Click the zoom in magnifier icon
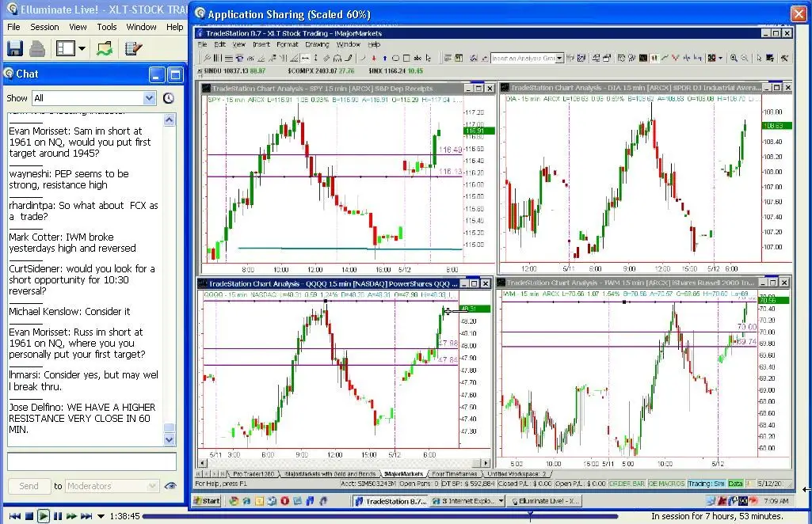 tap(734, 59)
